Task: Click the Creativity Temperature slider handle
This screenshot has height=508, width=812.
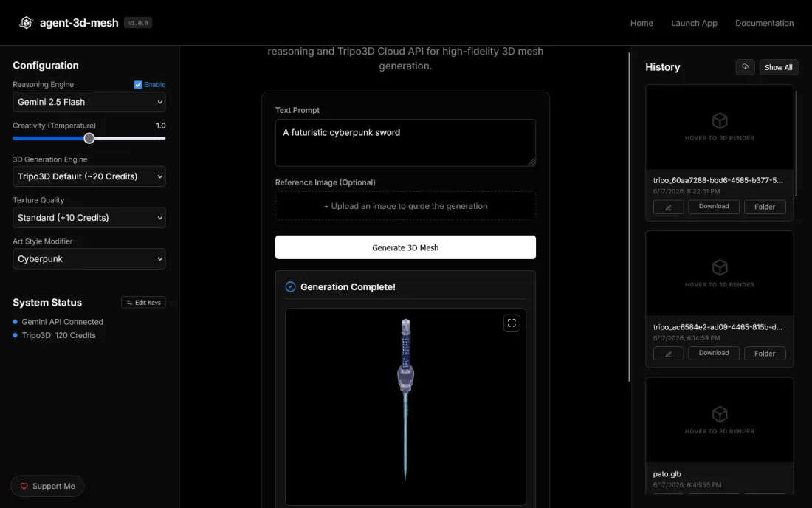Action: click(89, 138)
